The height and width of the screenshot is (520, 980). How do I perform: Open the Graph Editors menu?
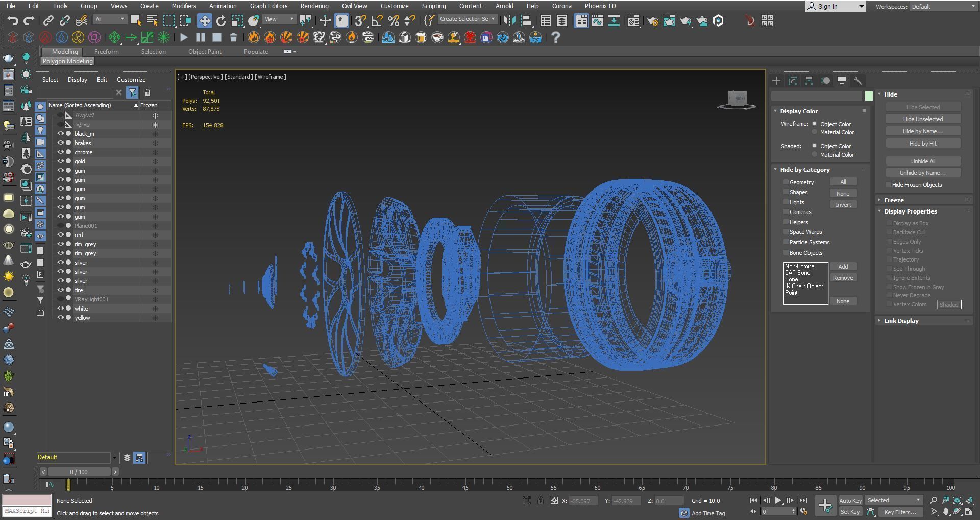pyautogui.click(x=268, y=6)
